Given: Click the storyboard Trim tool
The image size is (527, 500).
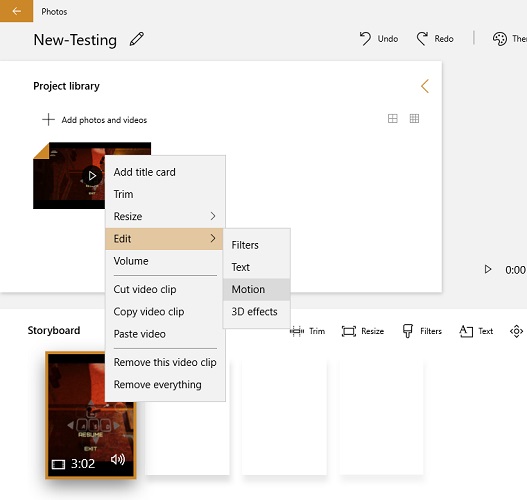Looking at the screenshot, I should point(308,331).
